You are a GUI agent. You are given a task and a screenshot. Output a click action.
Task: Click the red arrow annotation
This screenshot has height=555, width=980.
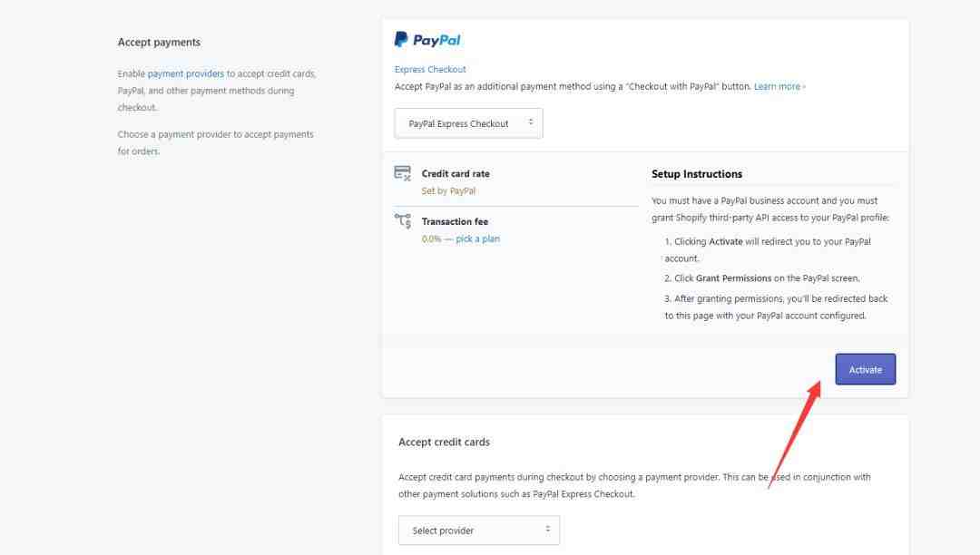[794, 433]
